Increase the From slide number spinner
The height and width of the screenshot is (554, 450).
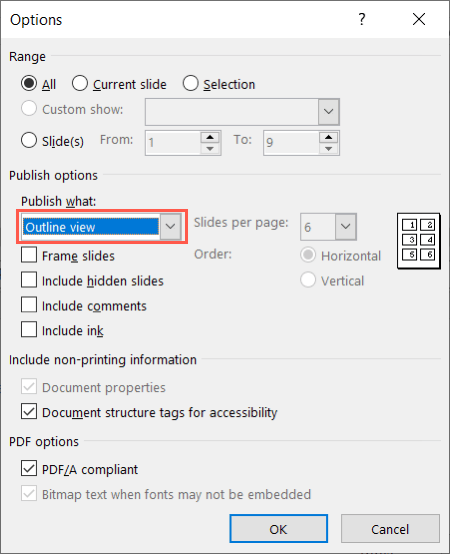coord(210,137)
